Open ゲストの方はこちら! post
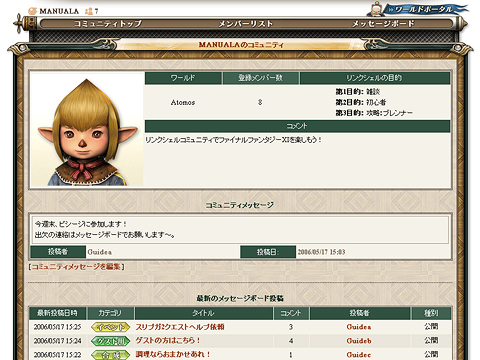This screenshot has height=360, width=480. click(168, 341)
